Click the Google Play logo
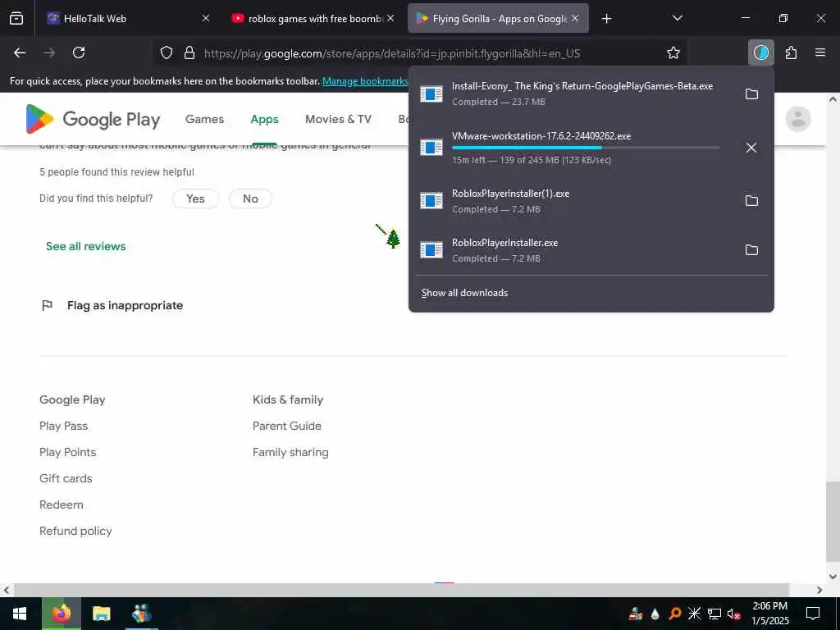Screen dimensions: 840x630 pos(93,119)
